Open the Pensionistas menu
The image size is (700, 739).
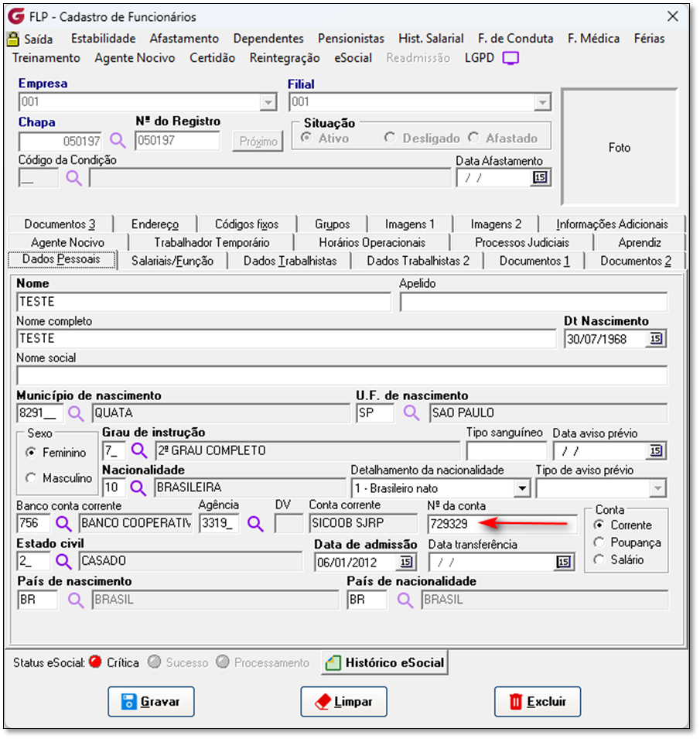351,39
